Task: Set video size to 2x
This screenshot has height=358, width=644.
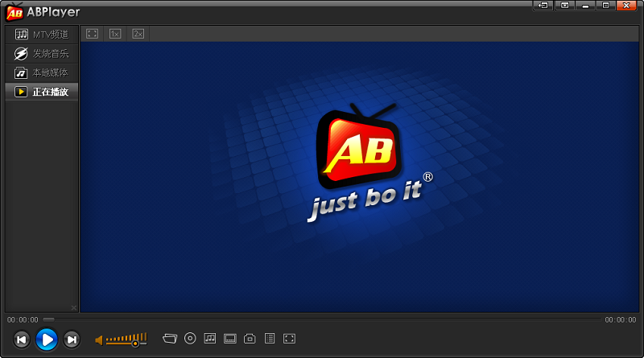Action: pos(138,34)
